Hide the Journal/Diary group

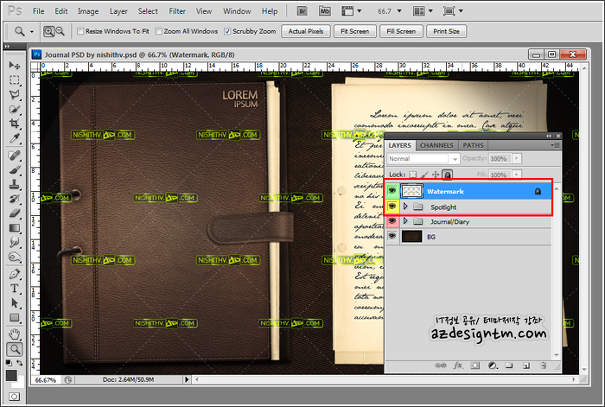(392, 221)
